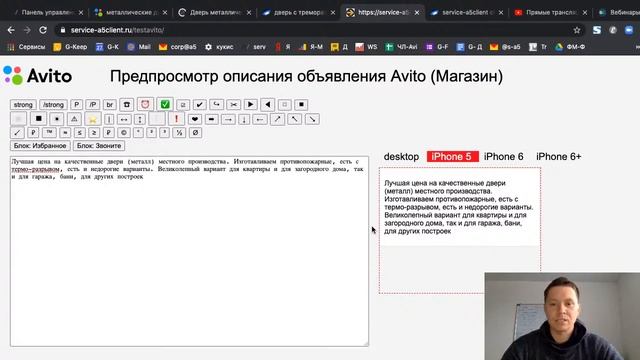This screenshot has width=640, height=360.
Task: Insert closing /strong tag
Action: 53,105
